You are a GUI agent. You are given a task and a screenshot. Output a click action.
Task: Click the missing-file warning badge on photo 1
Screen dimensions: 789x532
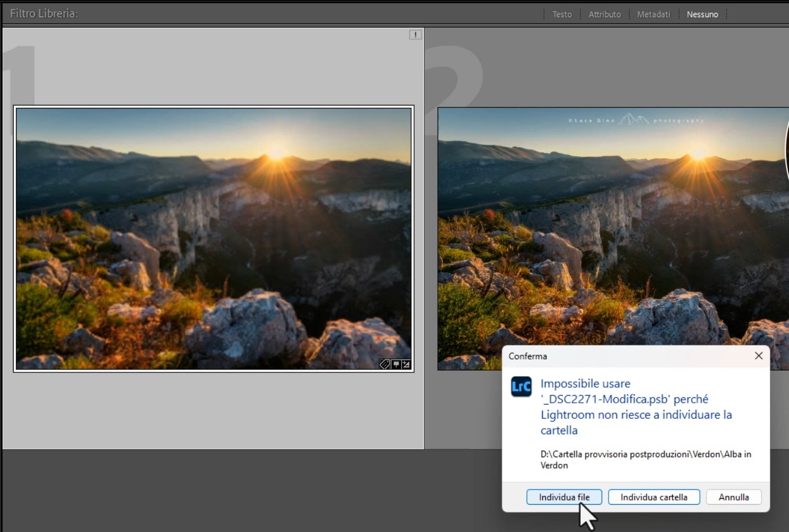[x=415, y=34]
